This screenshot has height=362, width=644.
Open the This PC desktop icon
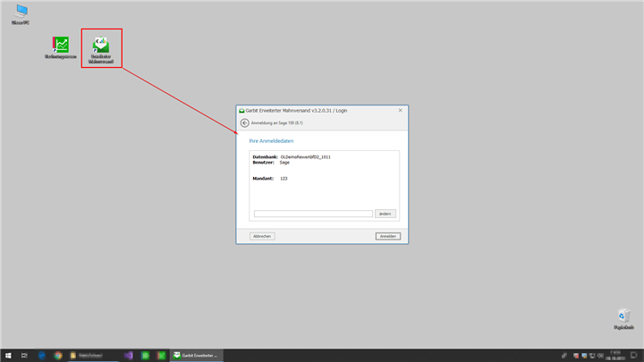tap(21, 15)
